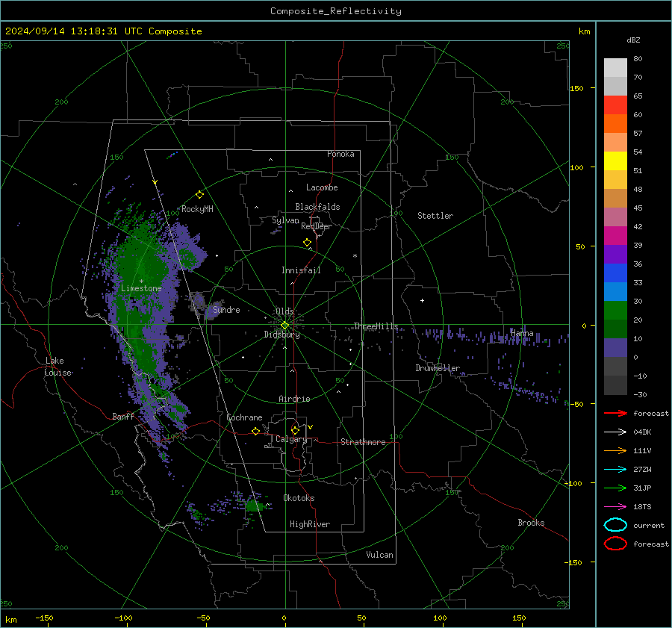The width and height of the screenshot is (672, 628).
Task: Click the Lake Louise label
Action: coord(57,367)
